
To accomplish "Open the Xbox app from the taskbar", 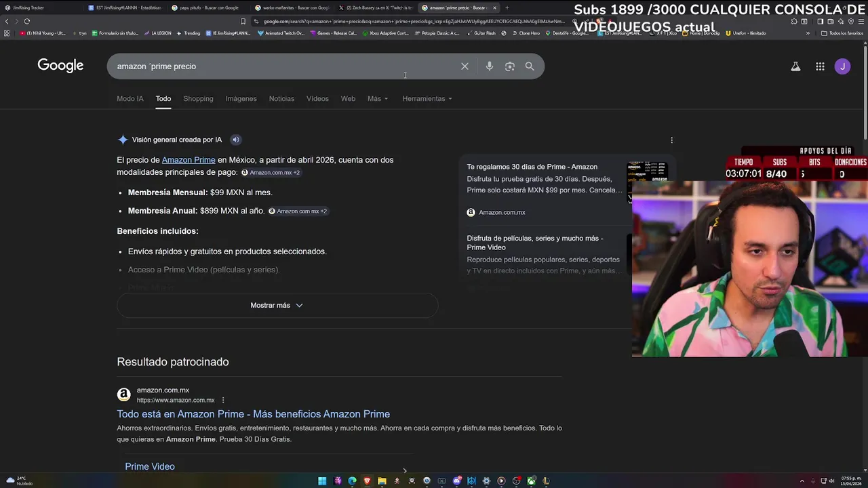I will (531, 481).
